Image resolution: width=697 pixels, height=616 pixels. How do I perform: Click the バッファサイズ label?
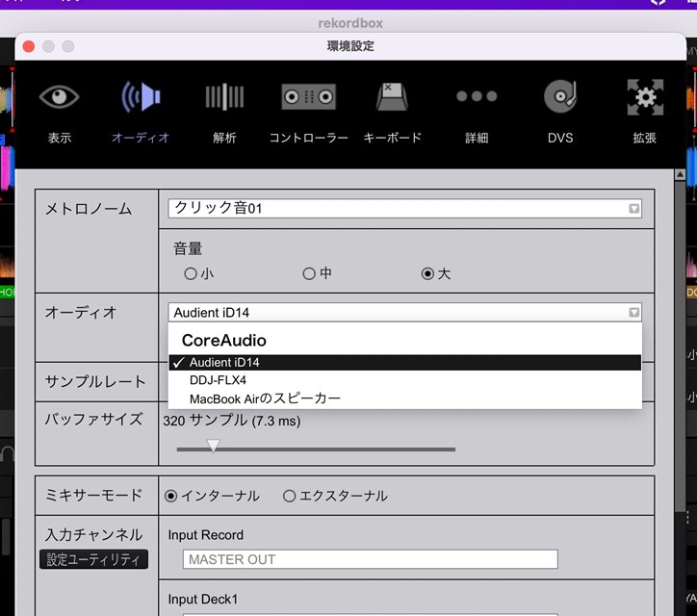coord(93,419)
